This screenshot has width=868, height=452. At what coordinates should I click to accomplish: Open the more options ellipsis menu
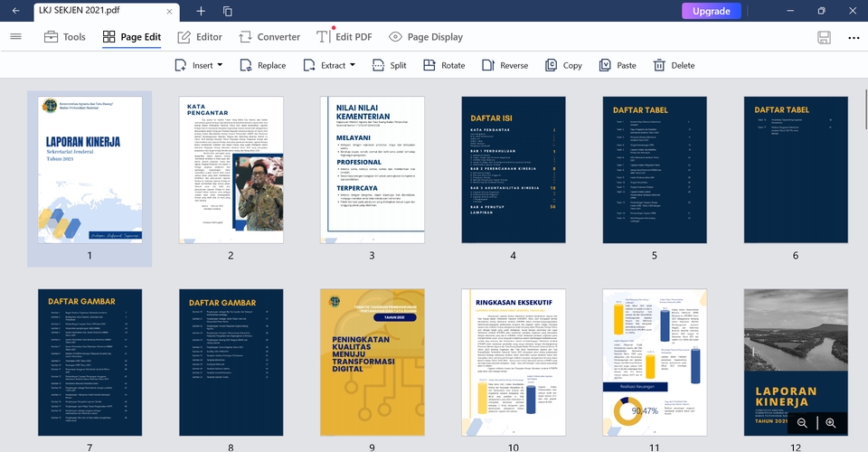coord(854,37)
